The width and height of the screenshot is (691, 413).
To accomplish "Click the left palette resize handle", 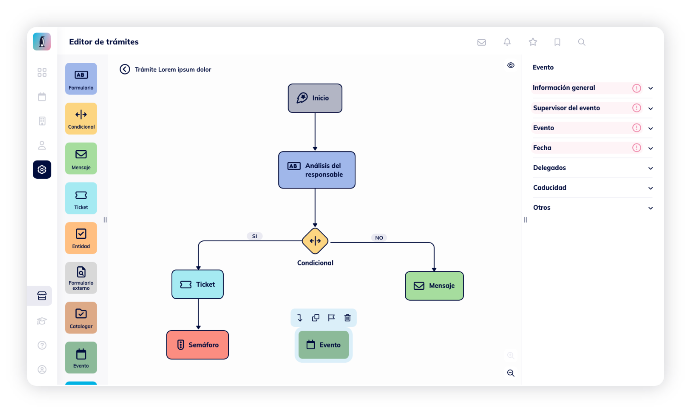I will 105,220.
